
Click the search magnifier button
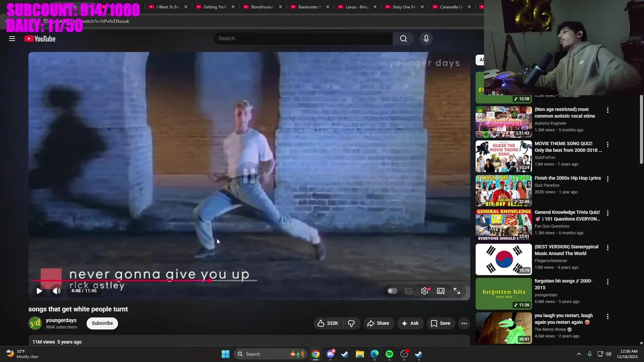coord(404,38)
